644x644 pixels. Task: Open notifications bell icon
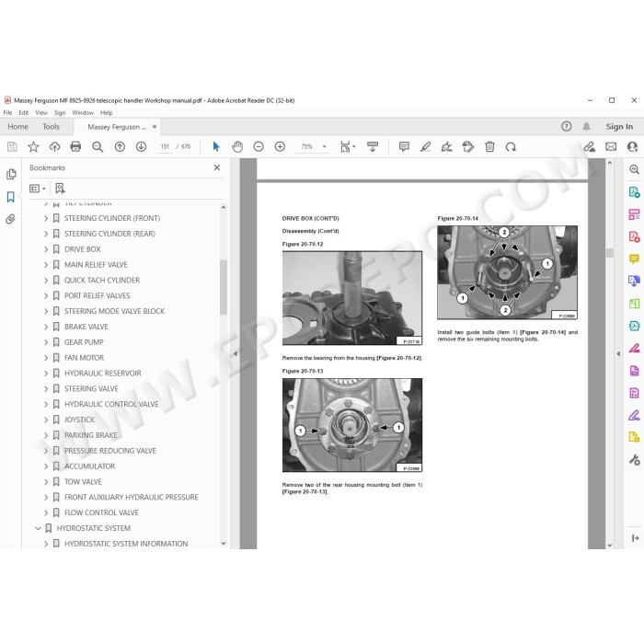pos(587,127)
